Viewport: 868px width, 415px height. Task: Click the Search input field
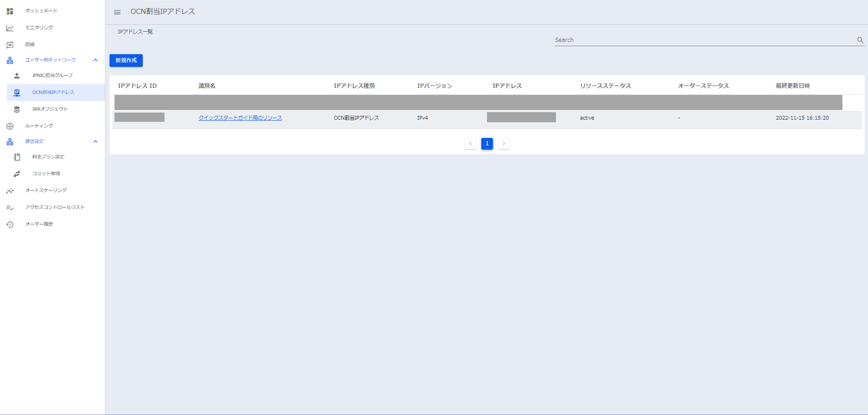704,40
